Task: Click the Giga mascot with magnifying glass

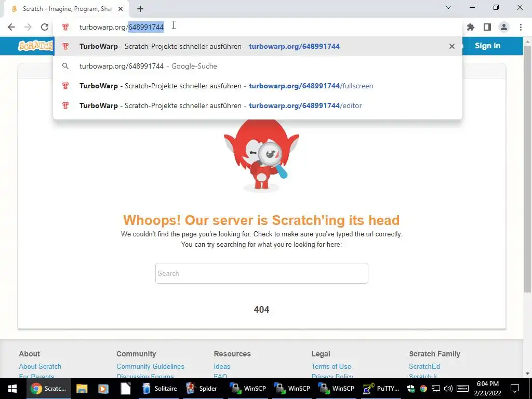Action: click(x=261, y=156)
